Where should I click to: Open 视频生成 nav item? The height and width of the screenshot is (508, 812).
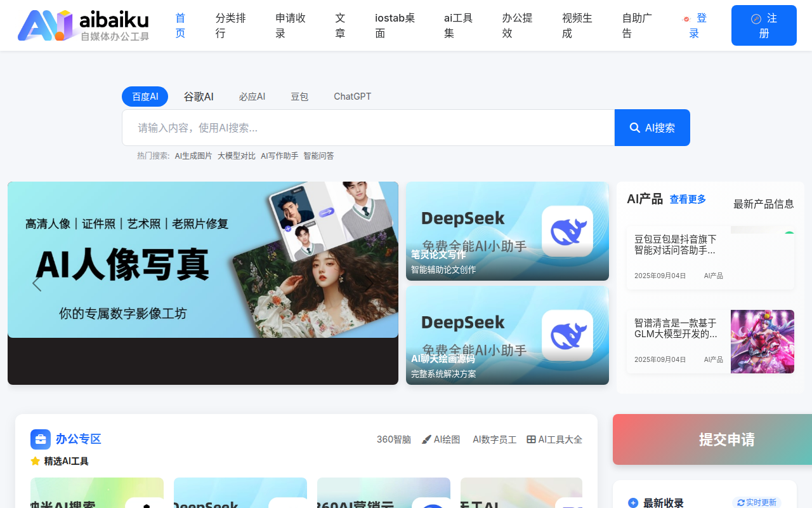pyautogui.click(x=577, y=25)
